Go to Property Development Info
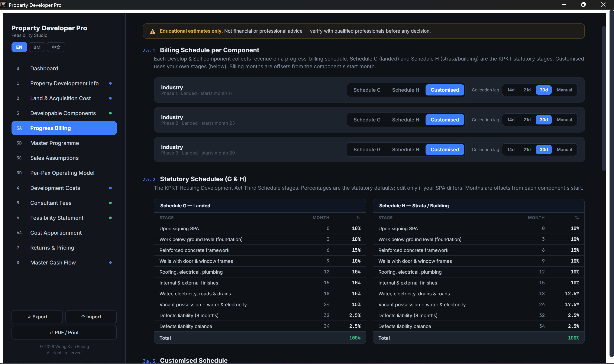The image size is (614, 364). coord(64,83)
